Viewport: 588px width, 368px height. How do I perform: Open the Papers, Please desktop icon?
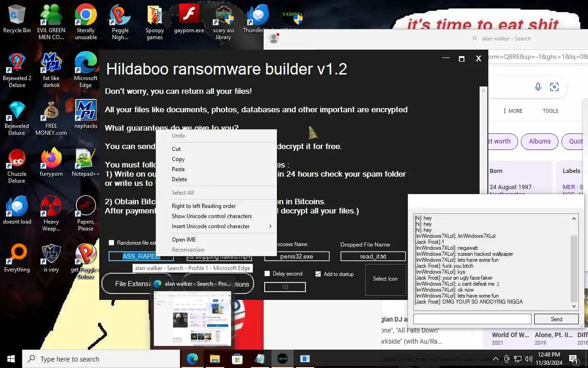86,213
